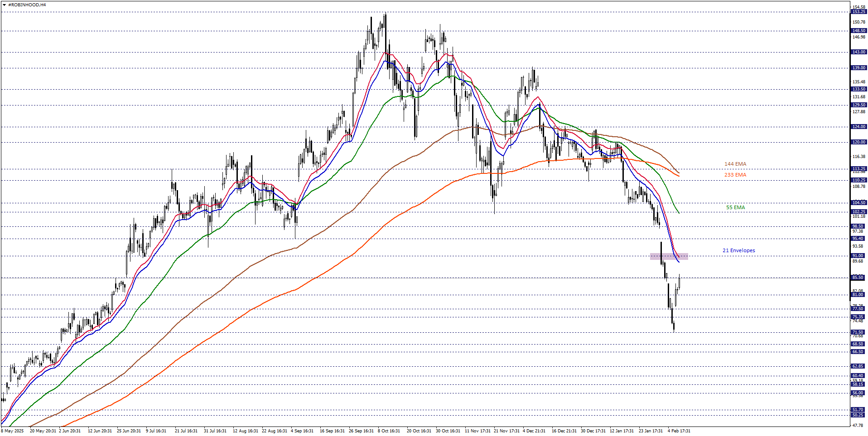
Task: Click the 8 Oct 16:31 time axis label
Action: pyautogui.click(x=389, y=431)
